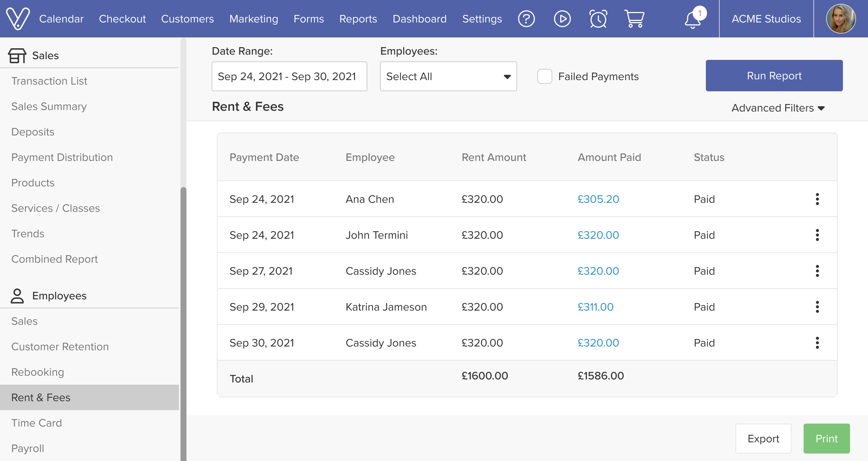Click the Export button

[763, 439]
